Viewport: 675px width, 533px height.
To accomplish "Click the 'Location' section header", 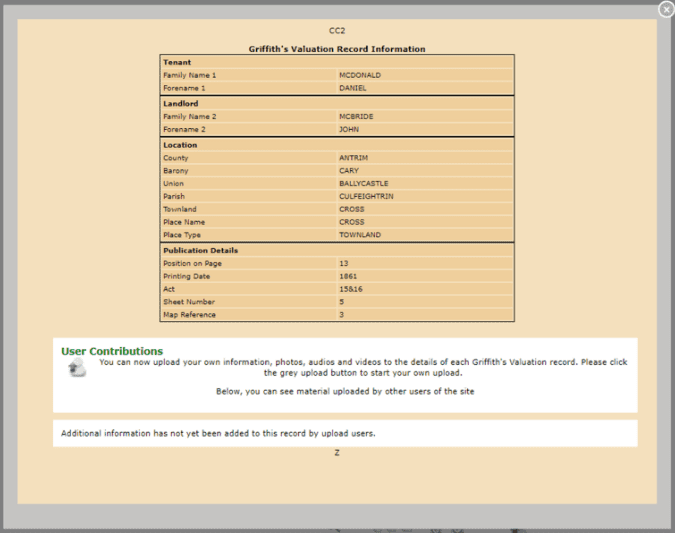I will click(x=180, y=145).
